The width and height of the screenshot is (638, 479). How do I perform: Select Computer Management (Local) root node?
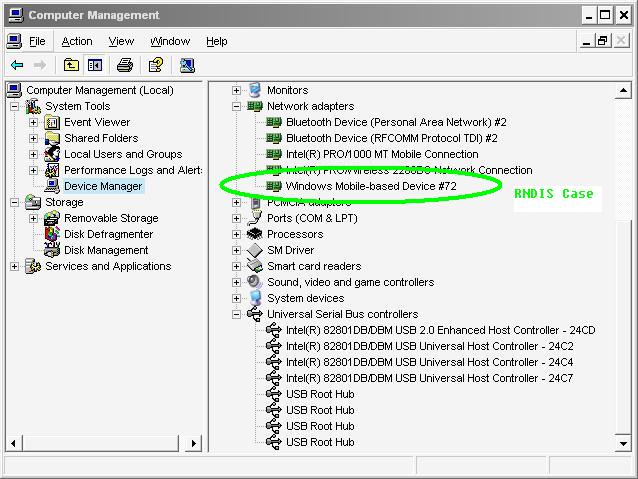pos(100,90)
